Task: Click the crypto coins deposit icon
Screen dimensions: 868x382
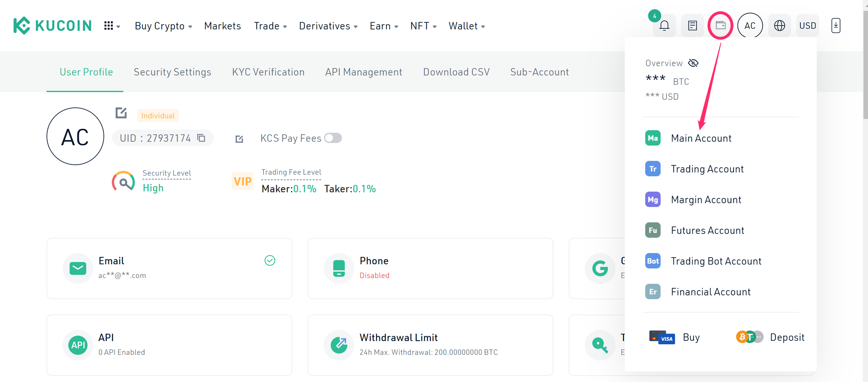Action: click(x=749, y=336)
